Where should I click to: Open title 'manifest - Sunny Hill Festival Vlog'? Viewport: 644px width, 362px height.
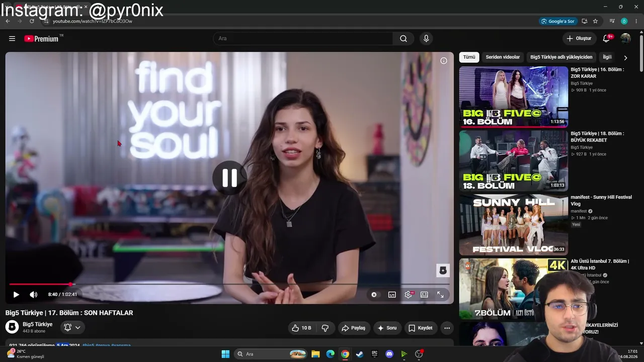pyautogui.click(x=601, y=201)
